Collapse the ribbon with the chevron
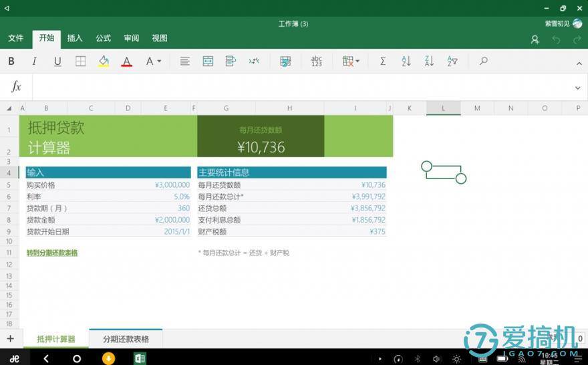 click(x=579, y=64)
